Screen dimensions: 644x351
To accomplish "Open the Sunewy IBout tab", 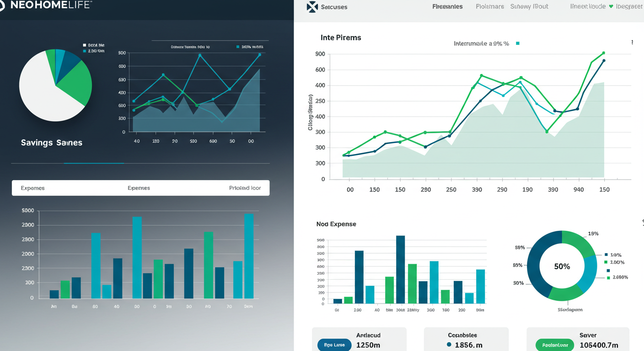I will [529, 7].
